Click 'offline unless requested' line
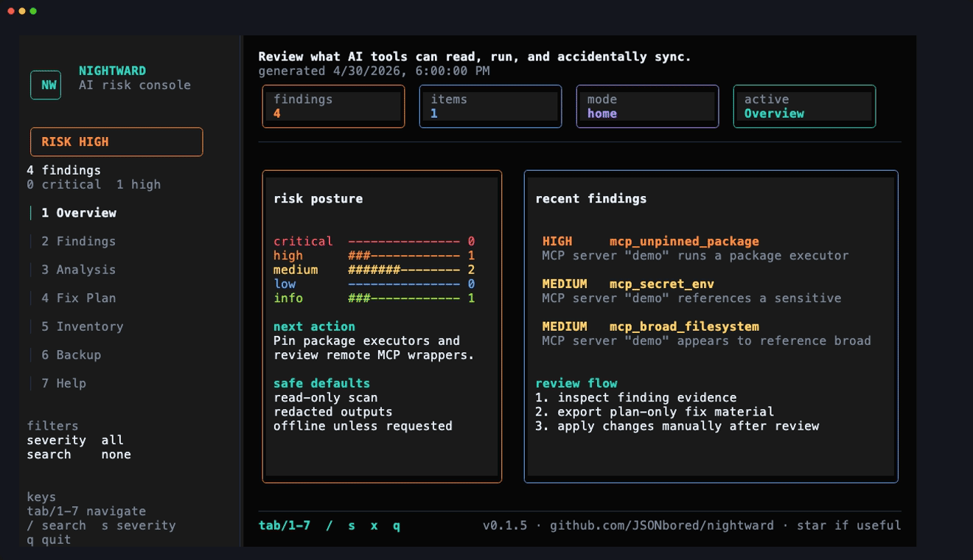 (x=363, y=426)
